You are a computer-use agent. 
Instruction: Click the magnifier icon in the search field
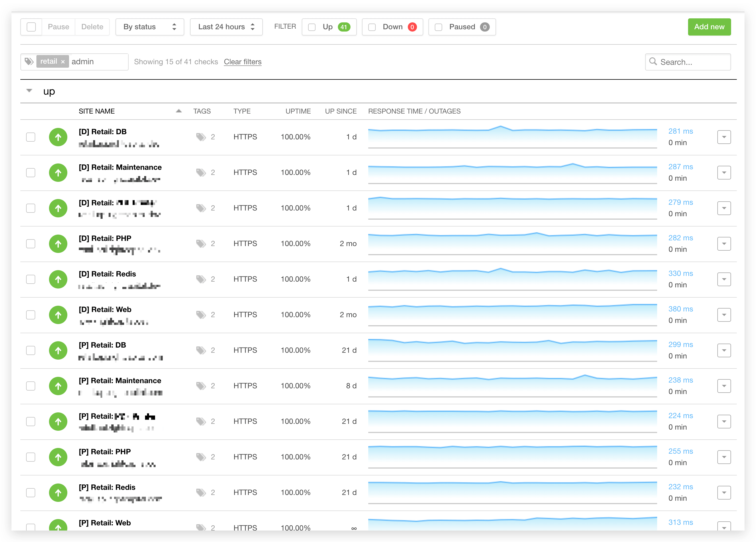tap(653, 62)
